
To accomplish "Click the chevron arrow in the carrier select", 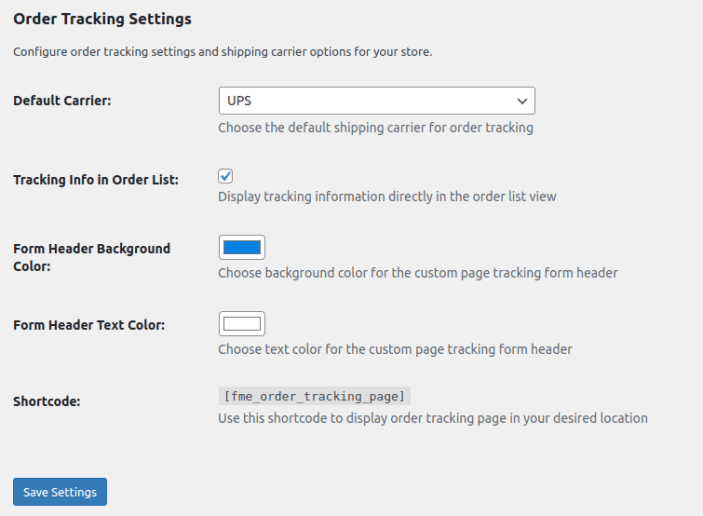I will 521,101.
